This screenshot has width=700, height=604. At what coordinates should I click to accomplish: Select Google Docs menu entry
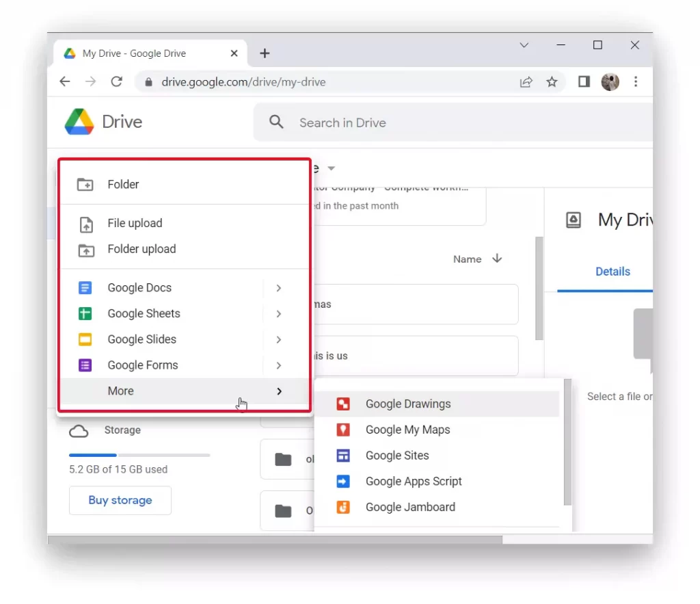click(x=185, y=288)
